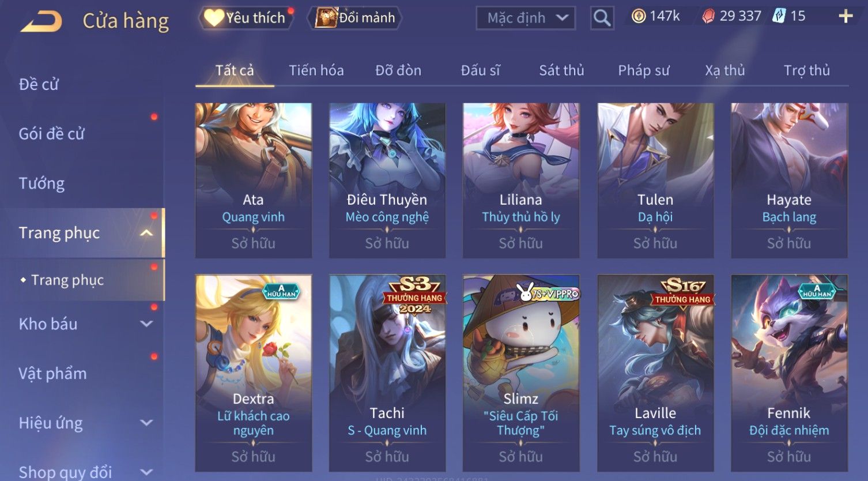Switch to the Pháp sư tab
This screenshot has height=481, width=868.
(x=644, y=70)
